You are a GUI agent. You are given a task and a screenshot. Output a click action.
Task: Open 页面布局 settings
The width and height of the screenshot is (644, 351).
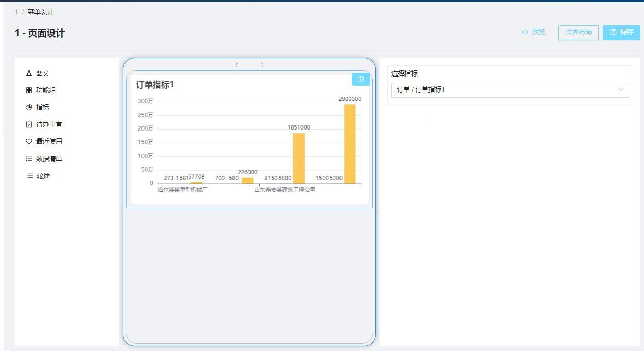(x=578, y=32)
